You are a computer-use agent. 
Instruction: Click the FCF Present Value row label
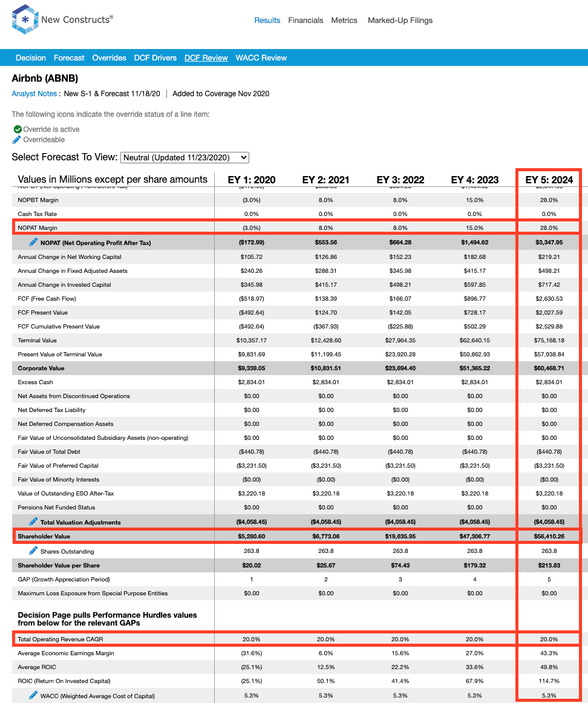pos(42,313)
